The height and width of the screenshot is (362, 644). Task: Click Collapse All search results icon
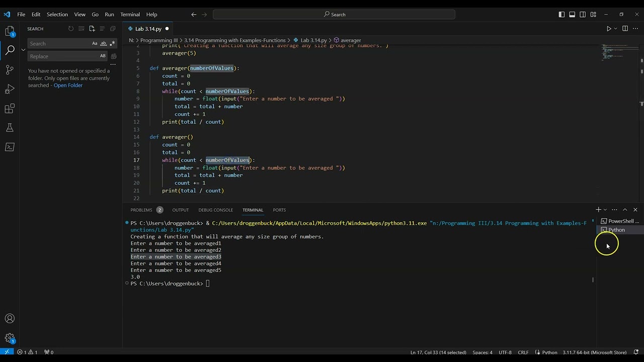click(x=113, y=29)
